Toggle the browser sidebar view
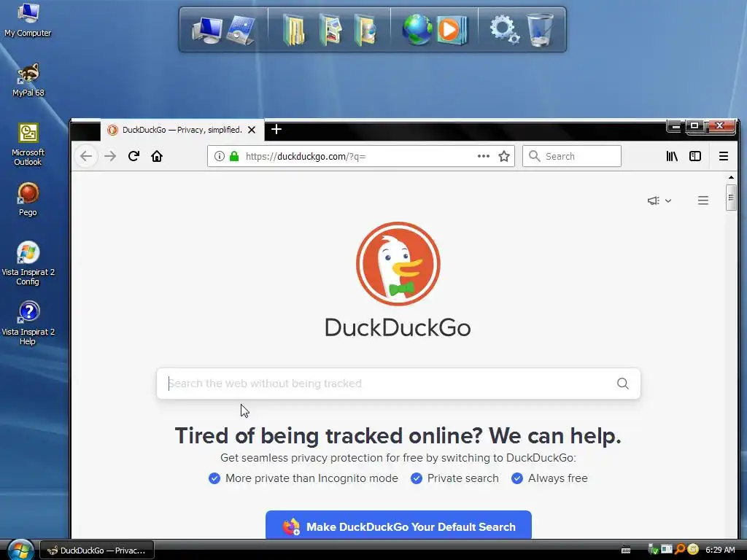747x560 pixels. 695,156
